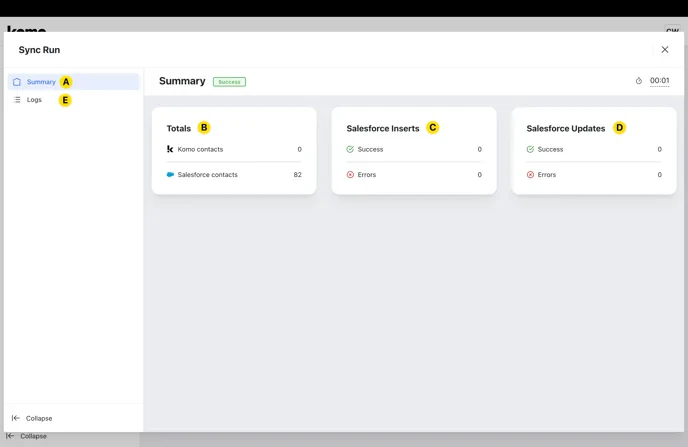Click the Salesforce contacts row label

point(208,175)
